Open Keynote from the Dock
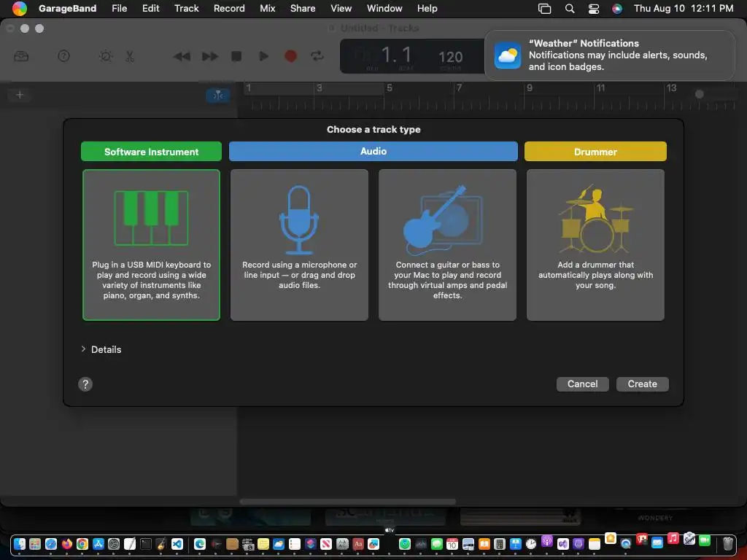Screen dimensions: 747x560 (516, 544)
